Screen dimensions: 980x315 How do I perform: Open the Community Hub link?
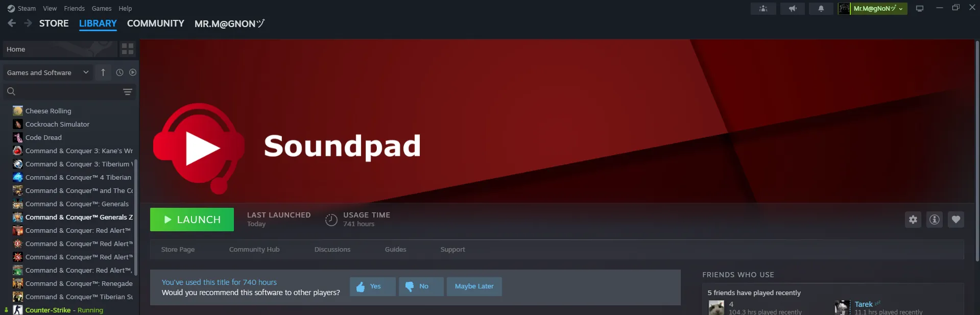254,250
